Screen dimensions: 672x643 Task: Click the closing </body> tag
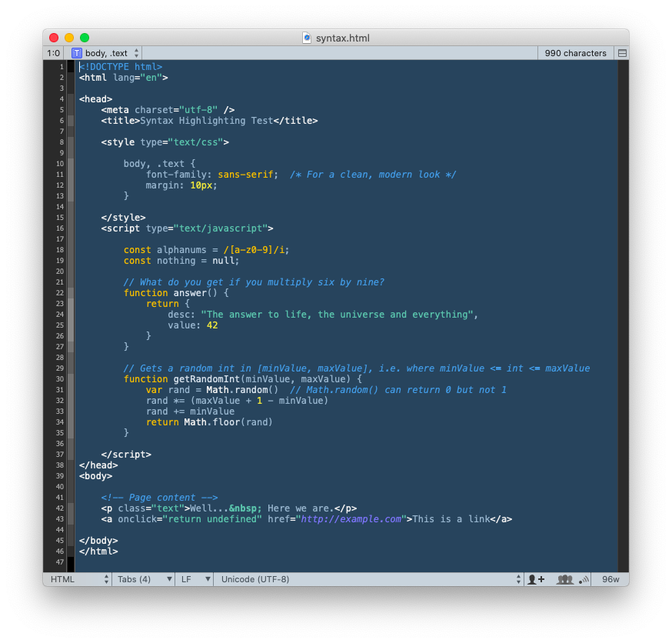(x=98, y=541)
